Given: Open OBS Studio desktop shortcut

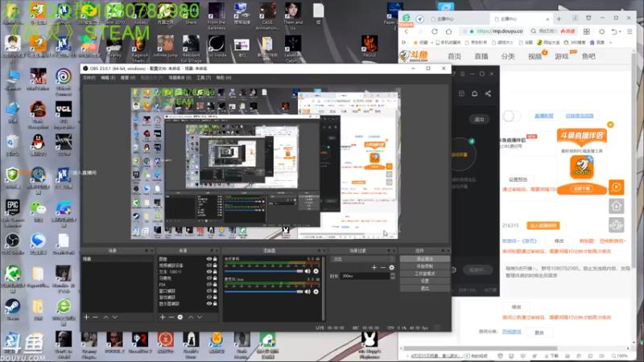Looking at the screenshot, I should coord(12,244).
